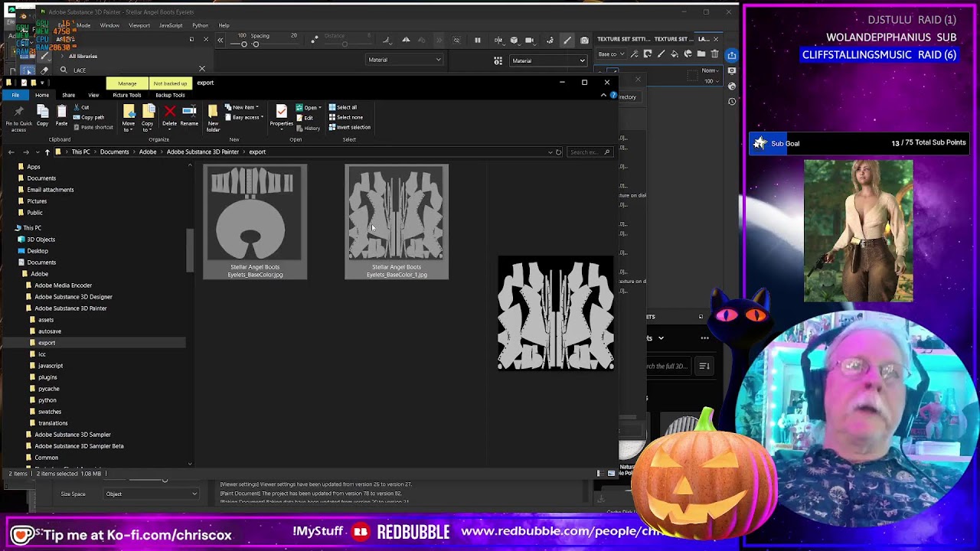This screenshot has width=980, height=551.
Task: Open the File tab in Explorer
Action: coord(15,95)
